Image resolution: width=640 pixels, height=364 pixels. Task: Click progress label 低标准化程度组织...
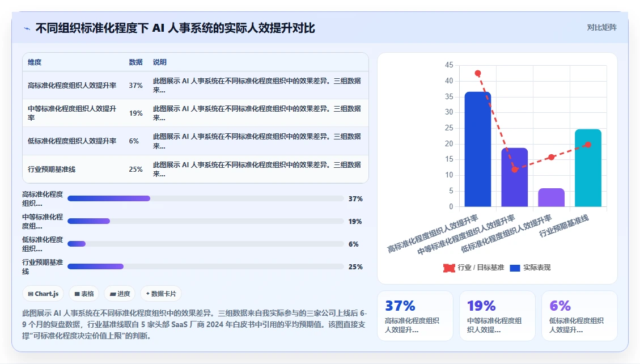pyautogui.click(x=43, y=244)
